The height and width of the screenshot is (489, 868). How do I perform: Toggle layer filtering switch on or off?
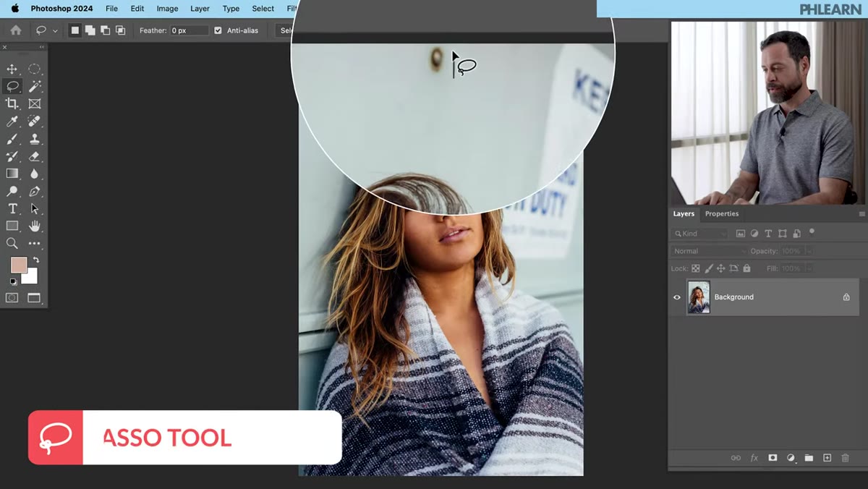(x=812, y=232)
